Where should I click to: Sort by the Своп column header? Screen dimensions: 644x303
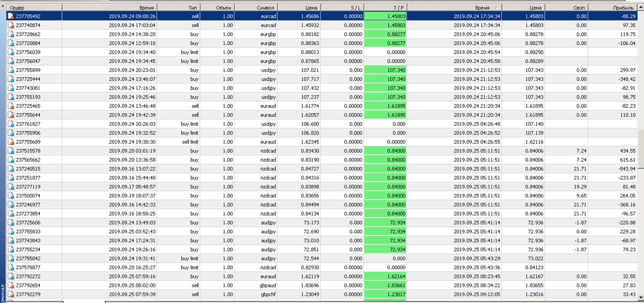[x=567, y=8]
